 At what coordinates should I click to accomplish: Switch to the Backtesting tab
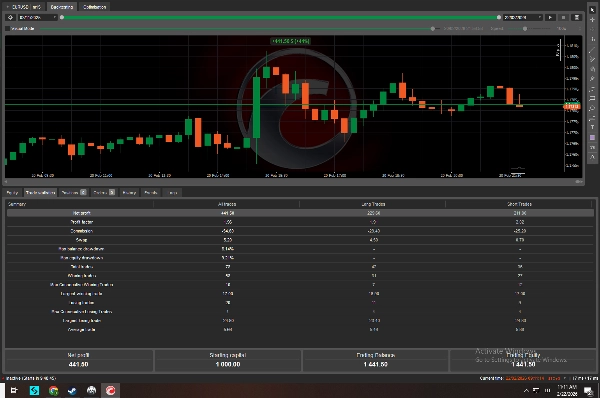[62, 7]
